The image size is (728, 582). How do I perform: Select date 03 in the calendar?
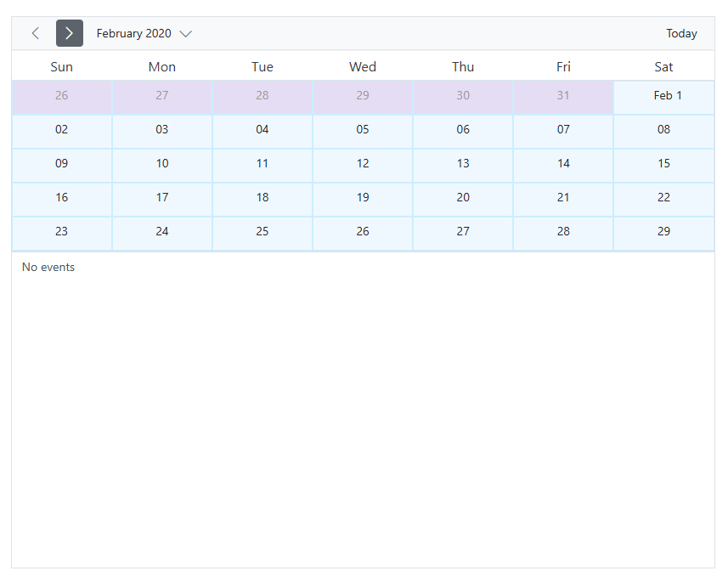click(x=162, y=132)
